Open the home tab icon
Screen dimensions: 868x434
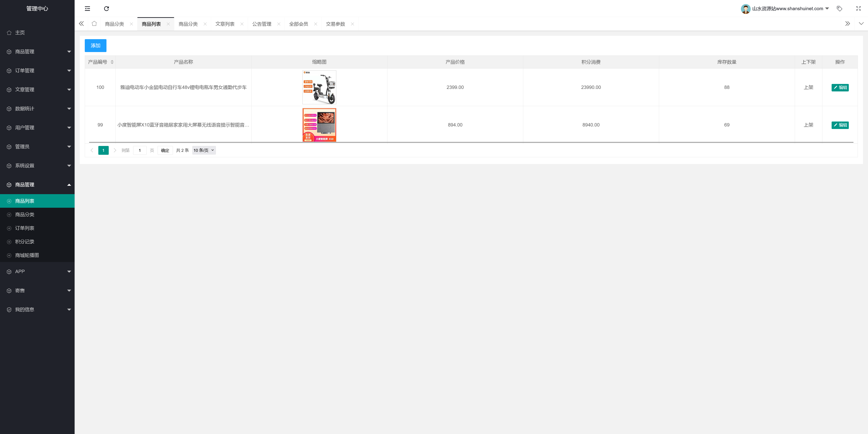coord(94,24)
